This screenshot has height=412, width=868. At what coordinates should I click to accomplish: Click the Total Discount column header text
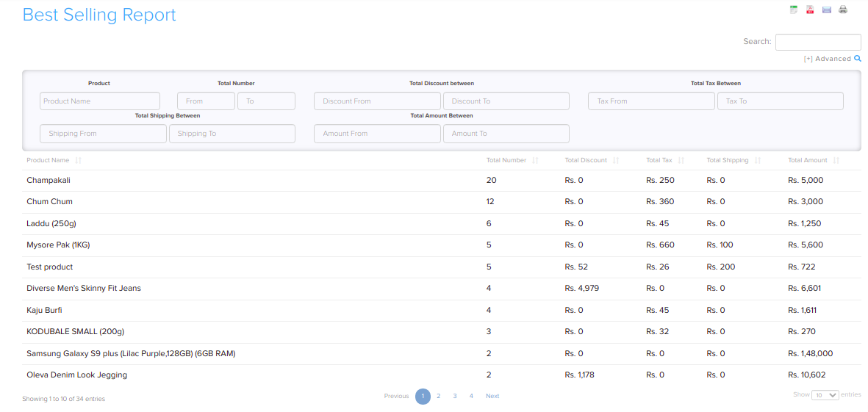586,160
